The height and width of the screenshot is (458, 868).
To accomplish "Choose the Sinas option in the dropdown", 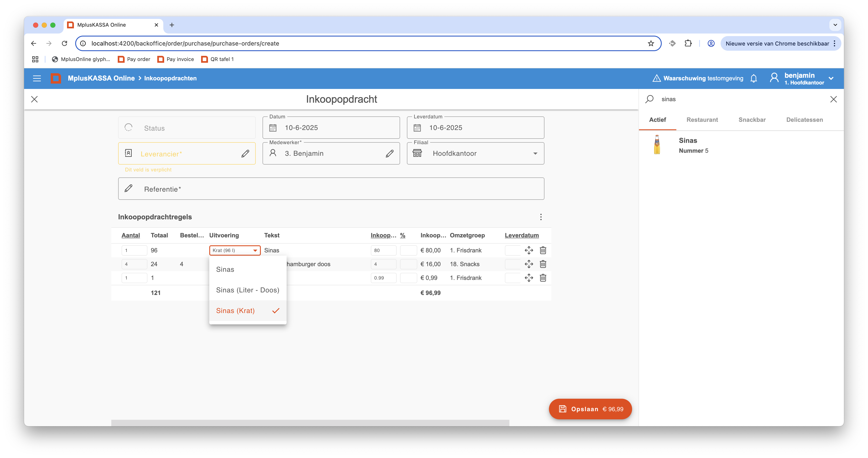I will click(x=248, y=270).
